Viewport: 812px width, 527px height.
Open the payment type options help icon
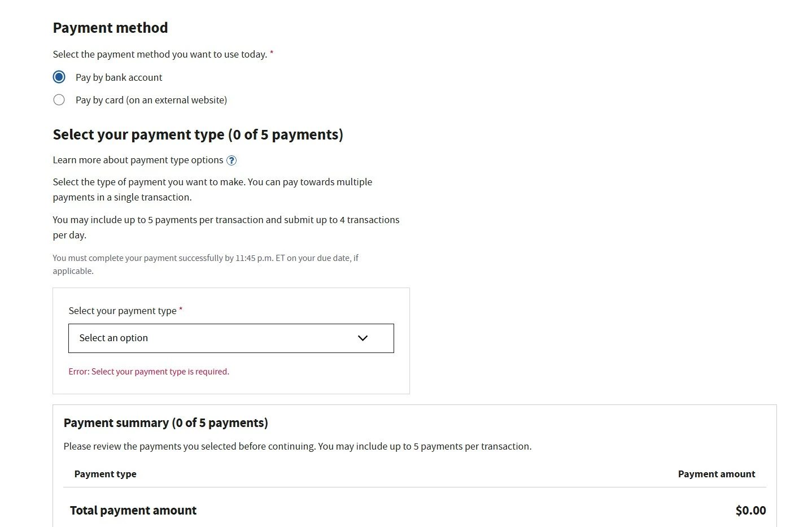pos(232,160)
